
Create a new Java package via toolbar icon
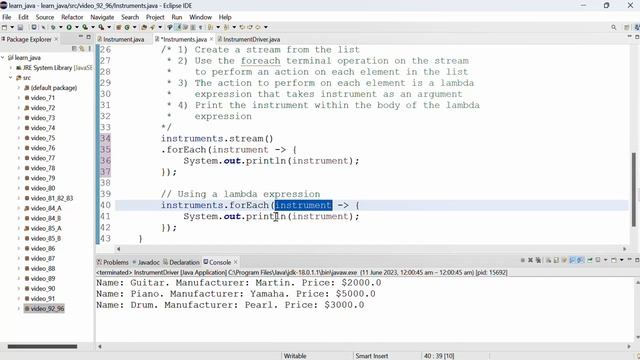[x=118, y=27]
